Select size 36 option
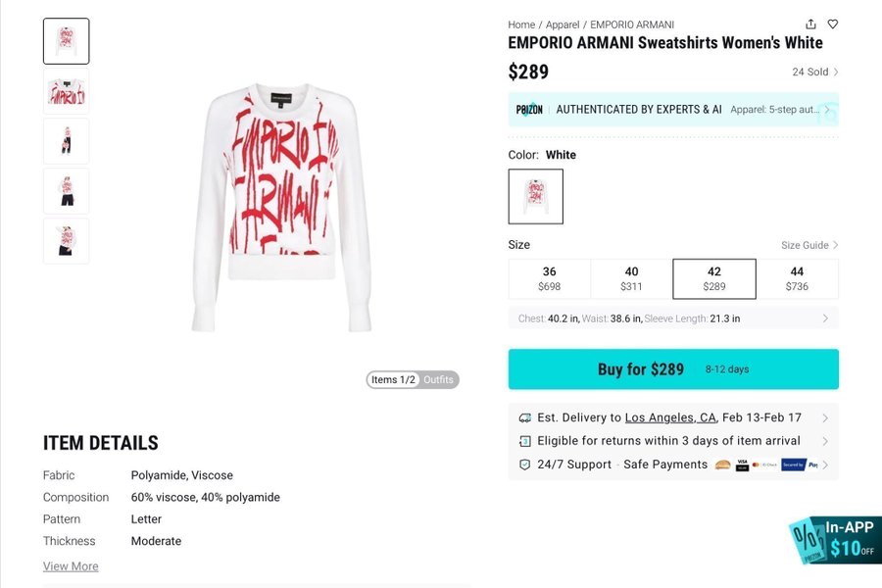The image size is (882, 588). click(549, 278)
